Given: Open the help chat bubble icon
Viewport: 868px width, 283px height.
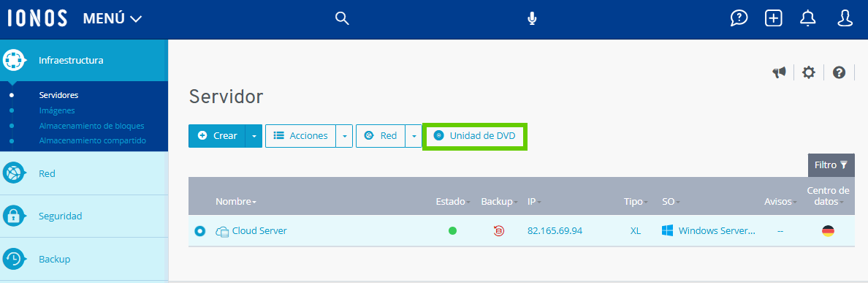Looking at the screenshot, I should click(x=739, y=18).
